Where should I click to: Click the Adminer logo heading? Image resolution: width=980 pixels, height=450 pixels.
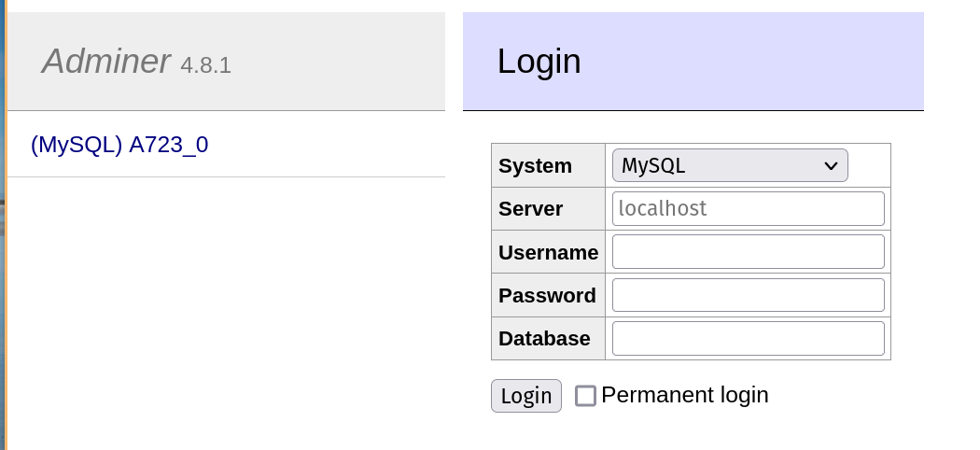coord(105,62)
